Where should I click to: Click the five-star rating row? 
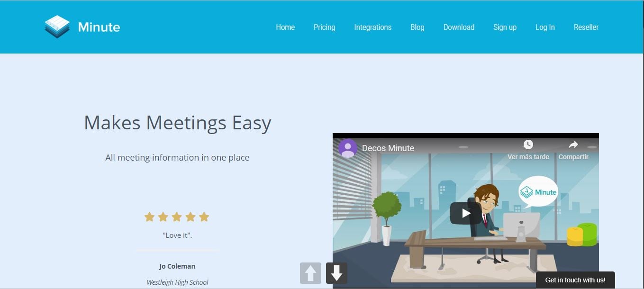pos(177,217)
